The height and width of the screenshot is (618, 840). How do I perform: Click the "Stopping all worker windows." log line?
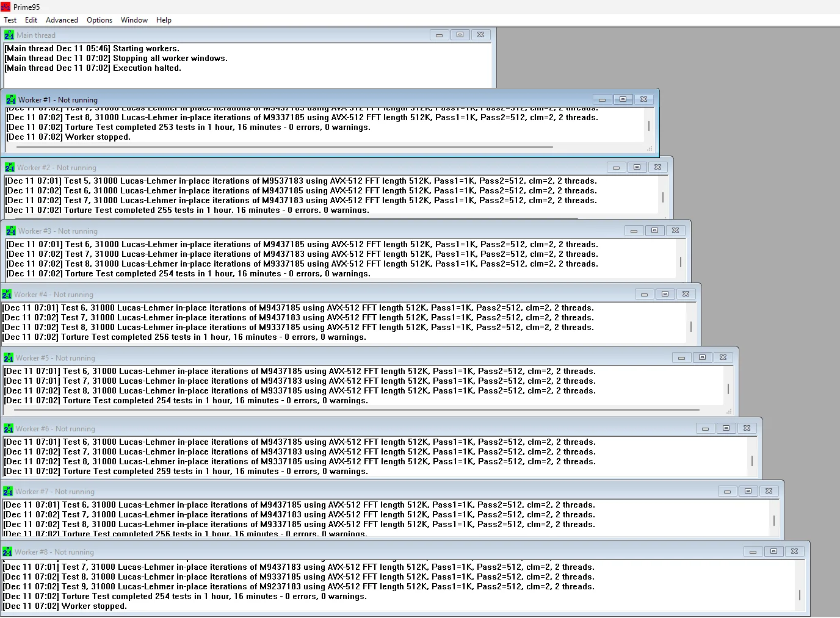point(116,59)
